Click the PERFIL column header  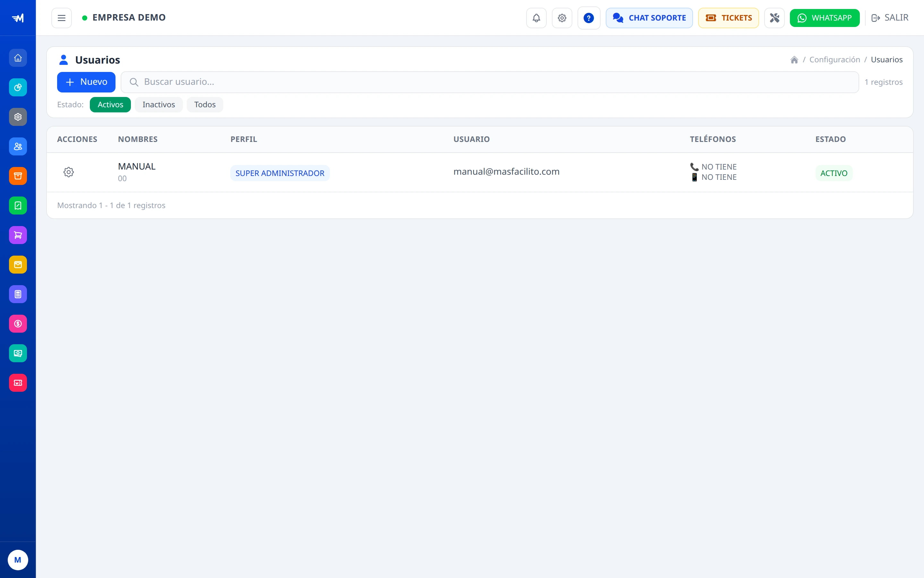[x=244, y=139]
